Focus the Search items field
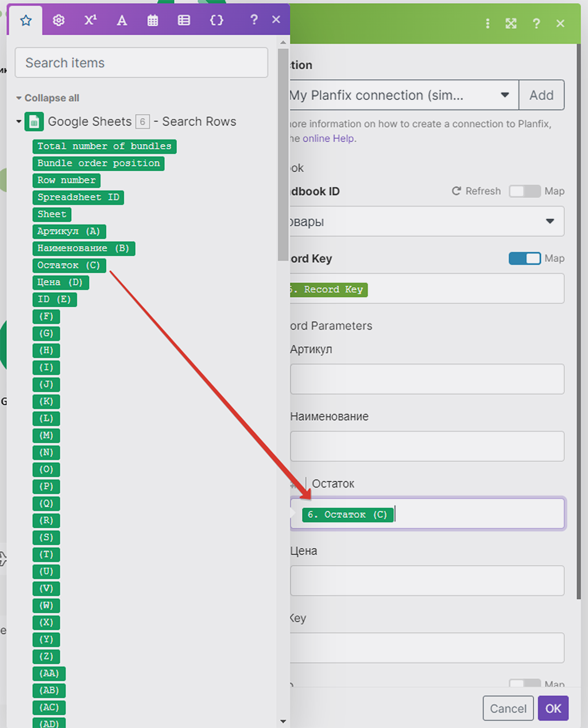Viewport: 588px width, 728px height. 141,63
